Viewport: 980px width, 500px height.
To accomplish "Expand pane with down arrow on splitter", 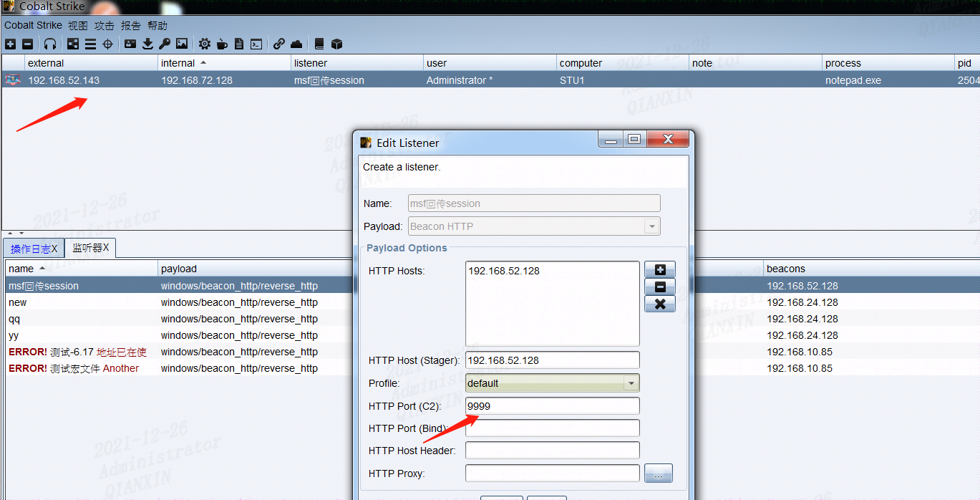I will click(21, 233).
